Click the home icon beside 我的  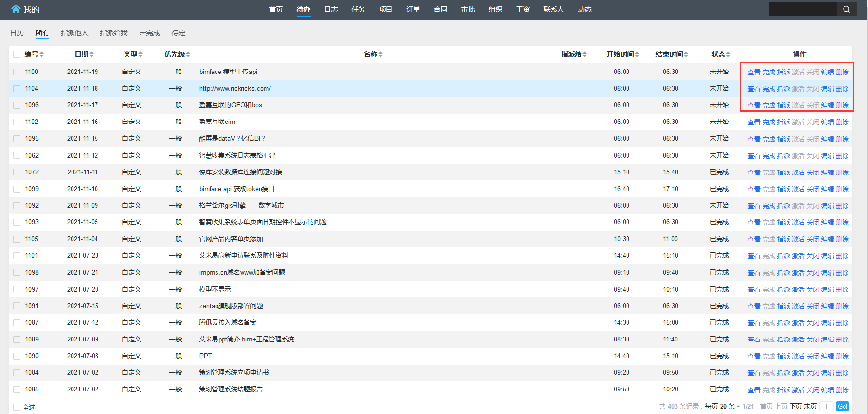16,9
